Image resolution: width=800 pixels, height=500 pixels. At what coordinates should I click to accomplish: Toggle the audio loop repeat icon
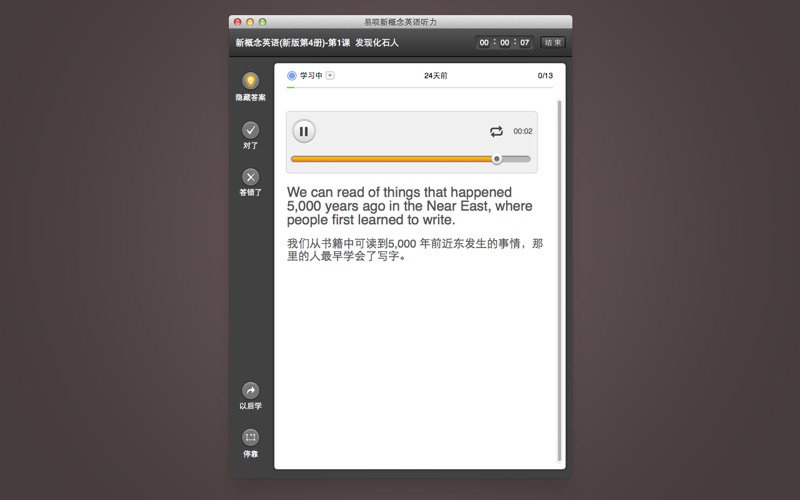click(x=496, y=131)
